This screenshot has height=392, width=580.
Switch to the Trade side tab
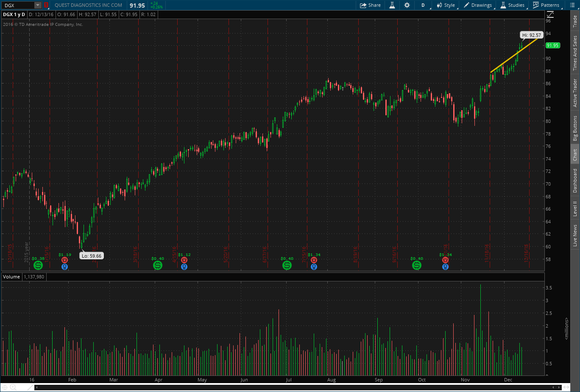575,20
